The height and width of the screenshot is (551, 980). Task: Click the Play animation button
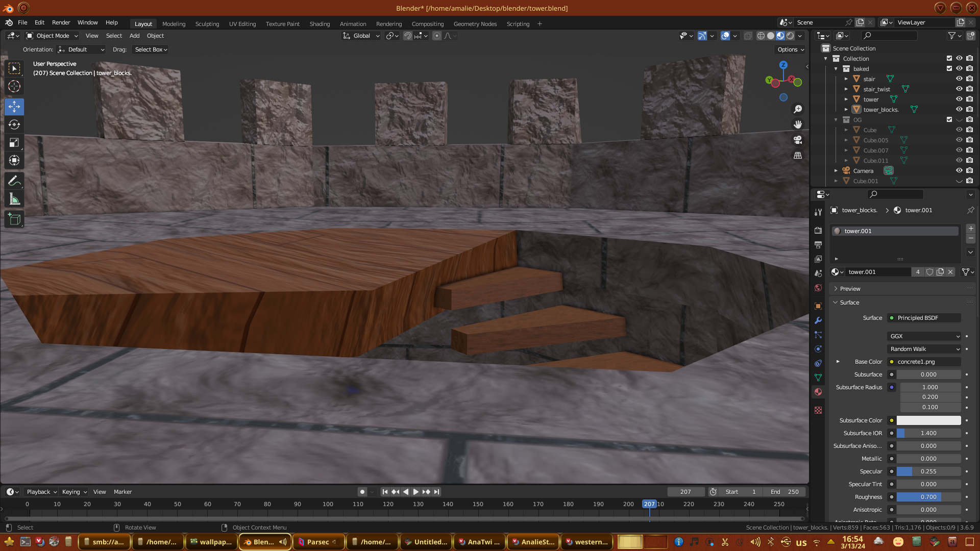[x=415, y=492]
